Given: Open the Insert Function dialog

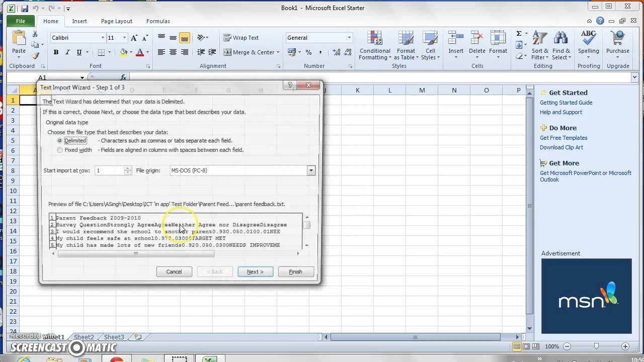Looking at the screenshot, I should (x=124, y=77).
